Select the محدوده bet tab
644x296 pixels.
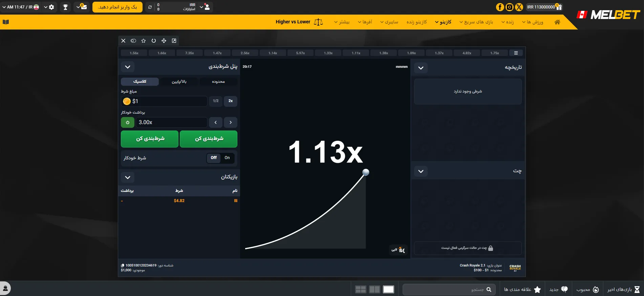coord(218,82)
